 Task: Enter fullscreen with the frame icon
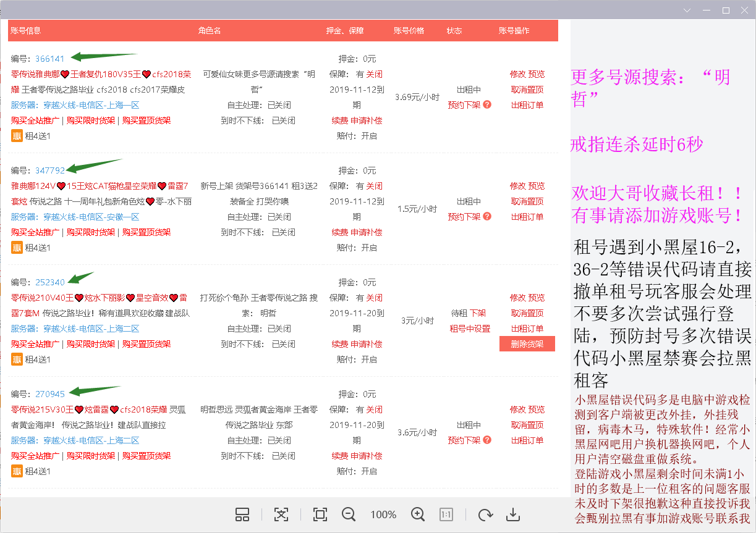pos(320,514)
